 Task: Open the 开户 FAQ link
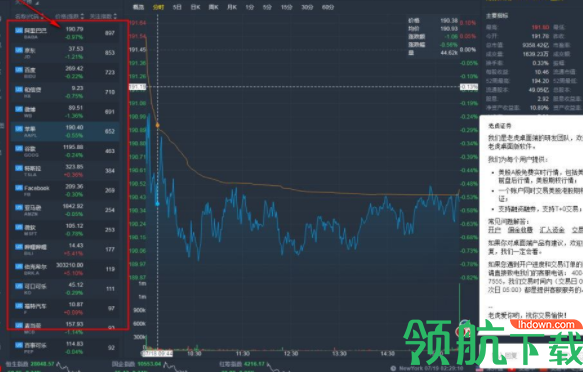coord(494,230)
